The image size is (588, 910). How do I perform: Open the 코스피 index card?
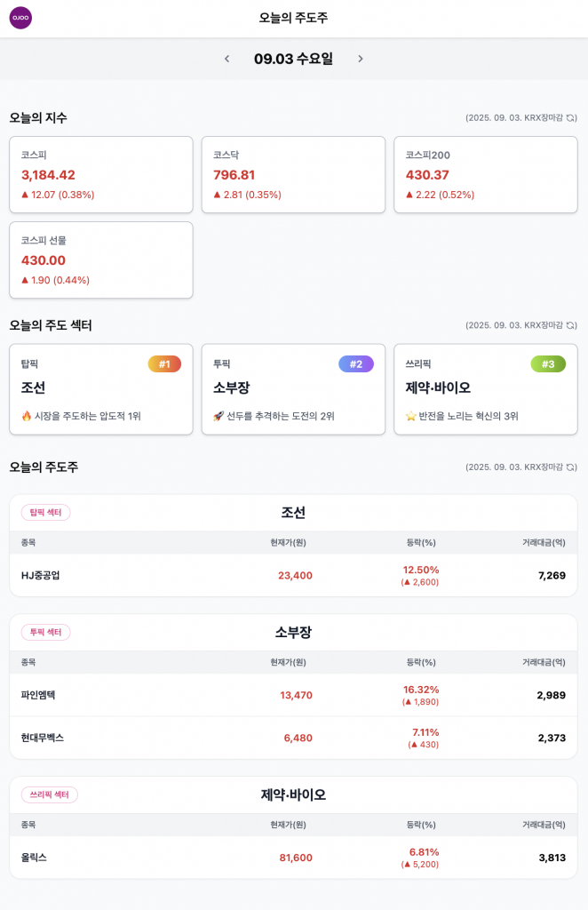[101, 174]
